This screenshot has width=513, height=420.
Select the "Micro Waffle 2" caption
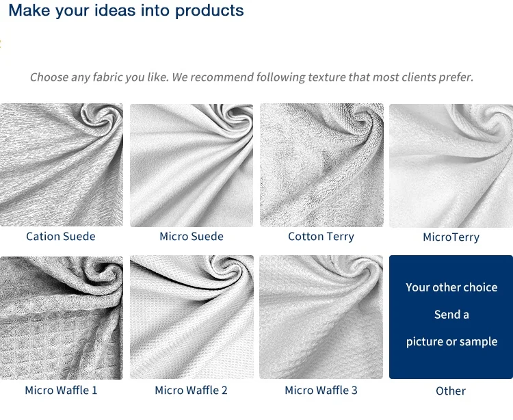click(191, 391)
